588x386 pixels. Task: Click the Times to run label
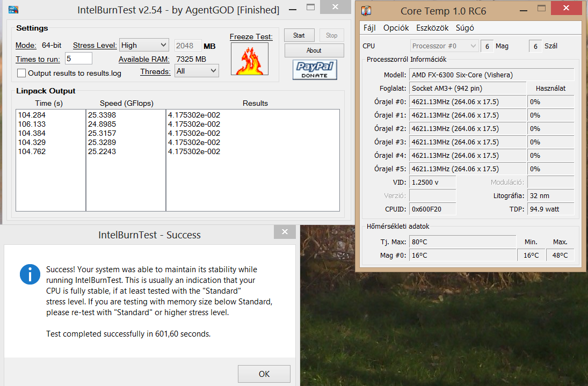click(x=38, y=59)
